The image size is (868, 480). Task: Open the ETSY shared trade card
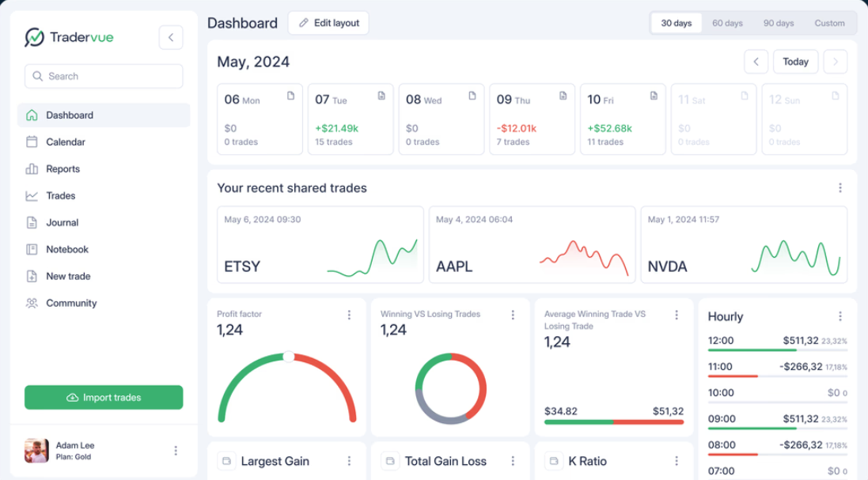point(320,245)
